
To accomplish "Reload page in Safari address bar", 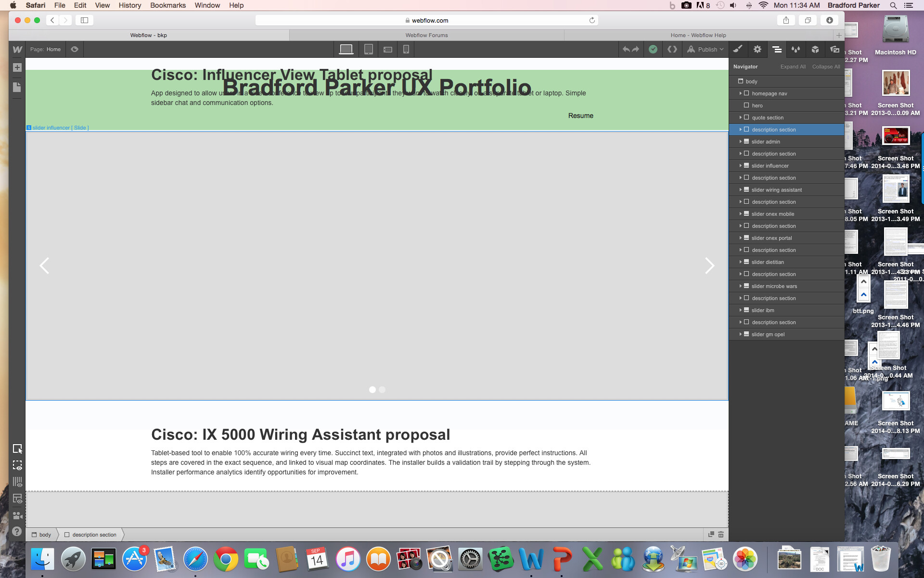I will tap(592, 20).
